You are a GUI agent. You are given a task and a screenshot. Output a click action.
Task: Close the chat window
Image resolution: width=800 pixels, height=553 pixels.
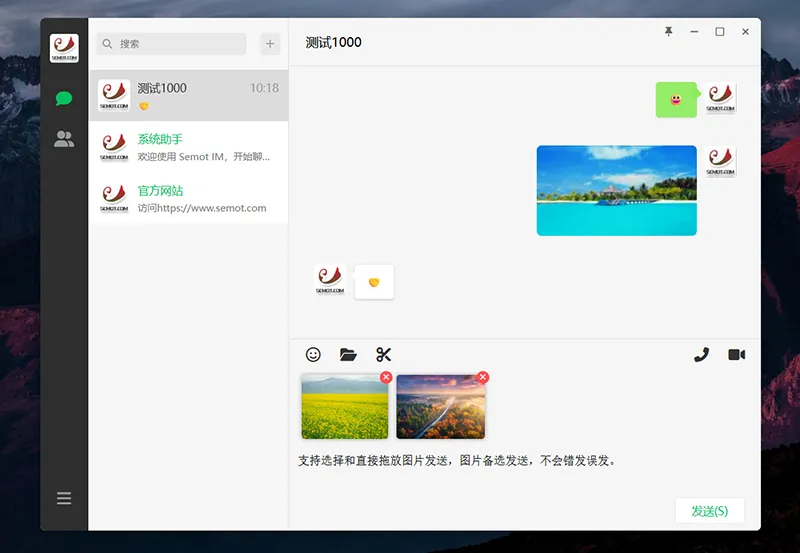pyautogui.click(x=745, y=32)
